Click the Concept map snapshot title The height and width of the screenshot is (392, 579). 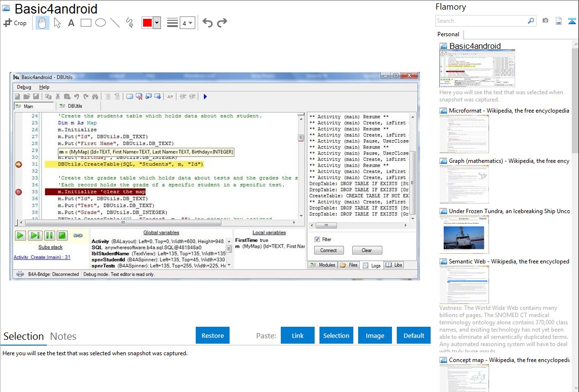(509, 360)
